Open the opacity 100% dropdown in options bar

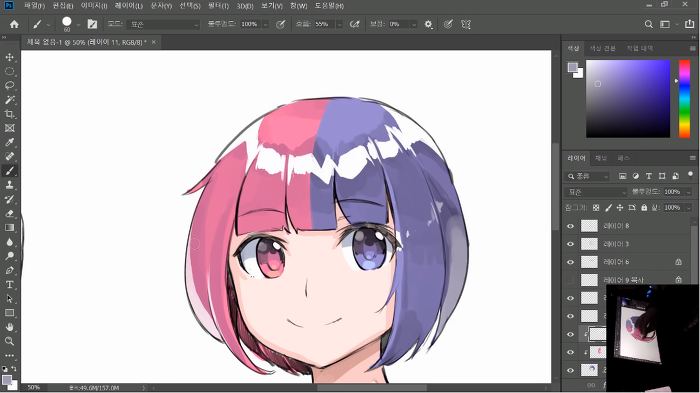coord(266,25)
